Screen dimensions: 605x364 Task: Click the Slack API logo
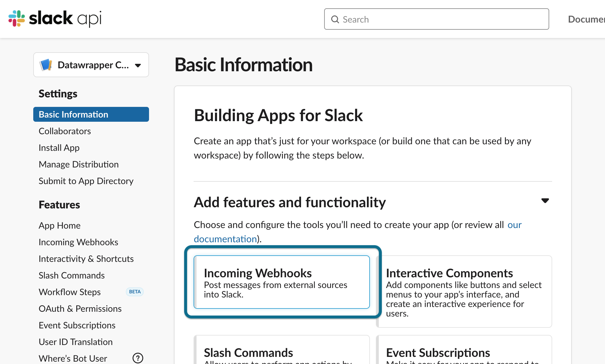point(55,19)
